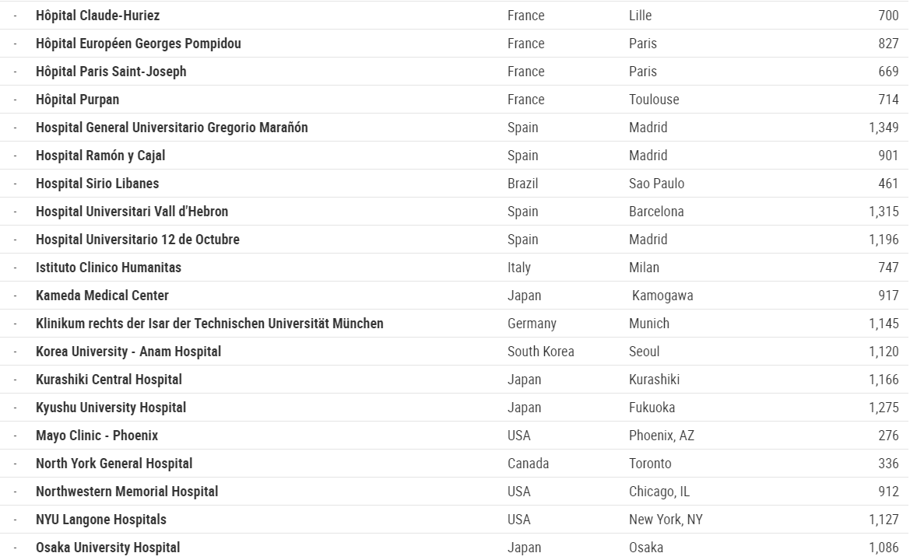
Task: Click the Kameda Medical Center name
Action: (x=102, y=296)
